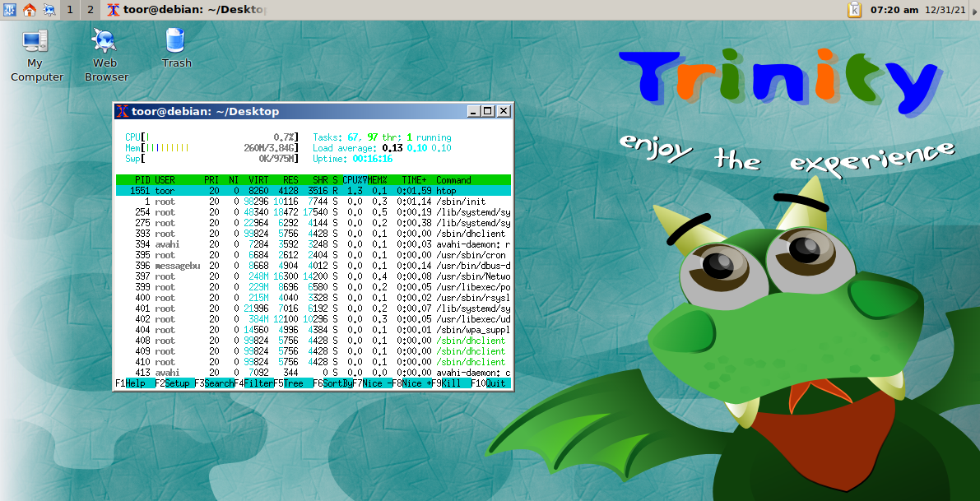980x501 pixels.
Task: Select the dhclient thread row, PID 408
Action: (314, 341)
